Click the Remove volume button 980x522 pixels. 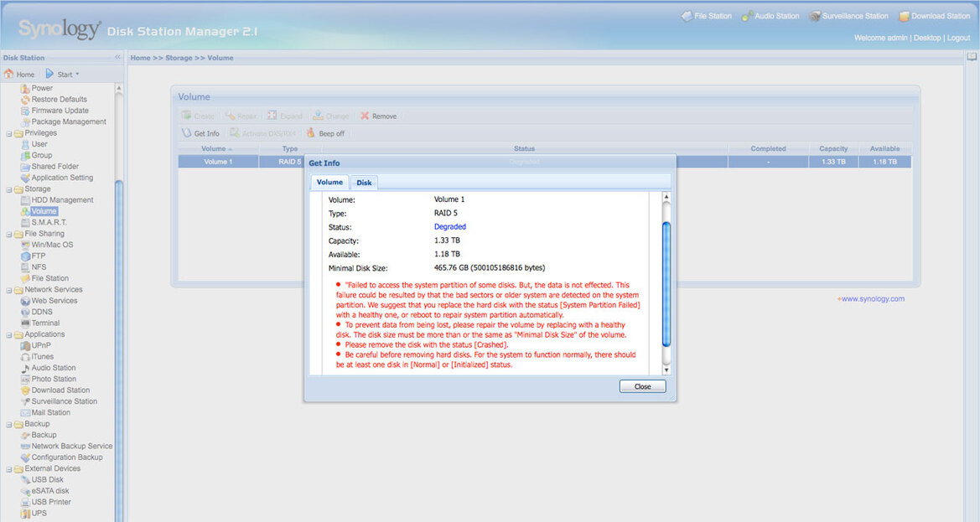[379, 116]
